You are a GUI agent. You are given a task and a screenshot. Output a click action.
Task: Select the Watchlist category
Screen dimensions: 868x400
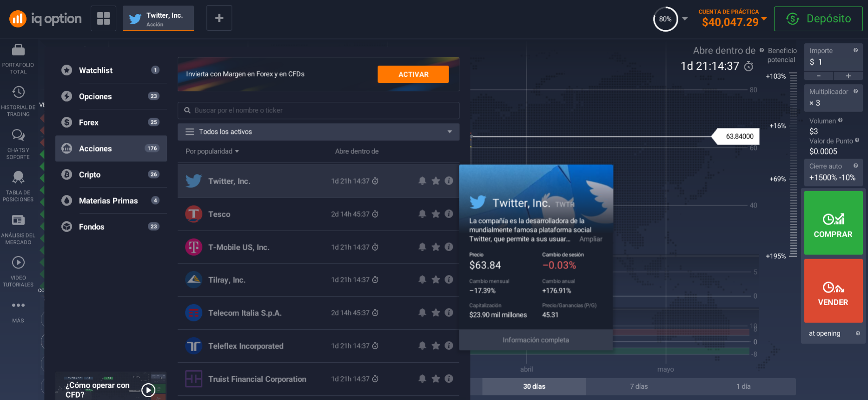pyautogui.click(x=111, y=70)
